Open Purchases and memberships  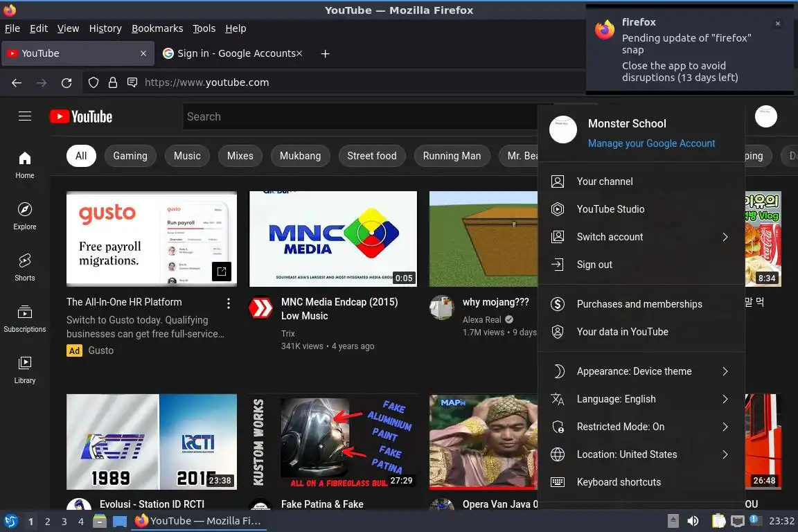pos(641,304)
